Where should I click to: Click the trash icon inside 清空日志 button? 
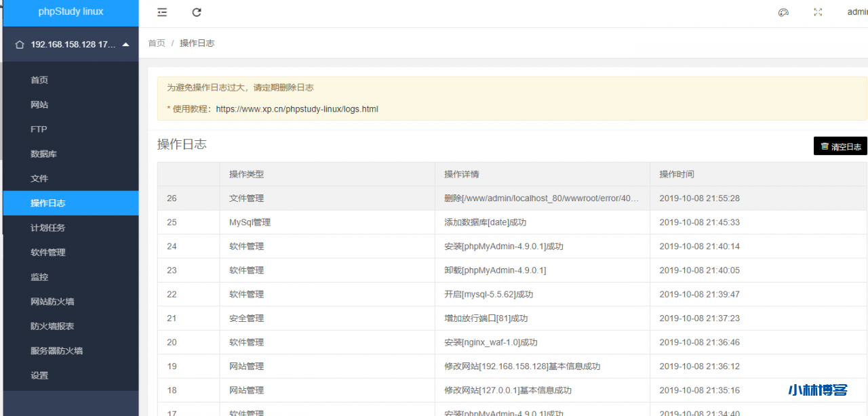[825, 146]
